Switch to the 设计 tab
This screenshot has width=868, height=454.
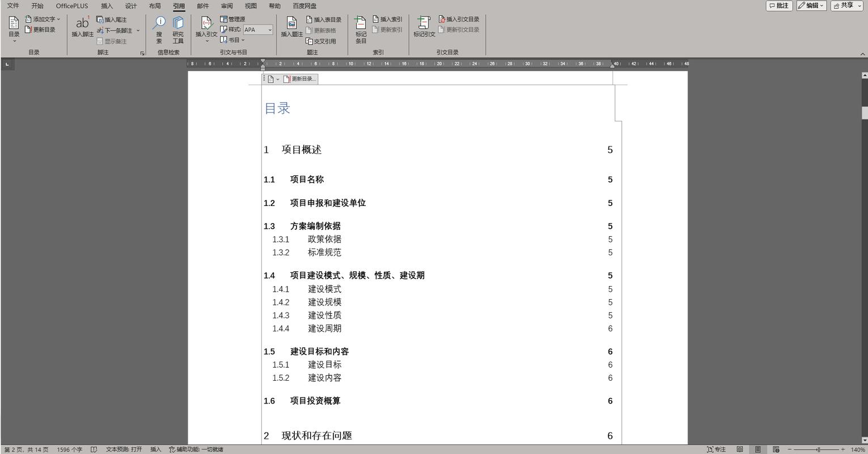[131, 6]
